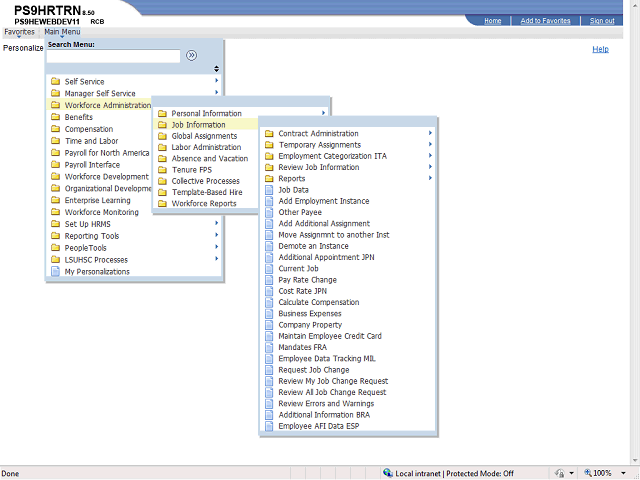
Task: Expand the Review Job Information submenu arrow
Action: pos(430,167)
